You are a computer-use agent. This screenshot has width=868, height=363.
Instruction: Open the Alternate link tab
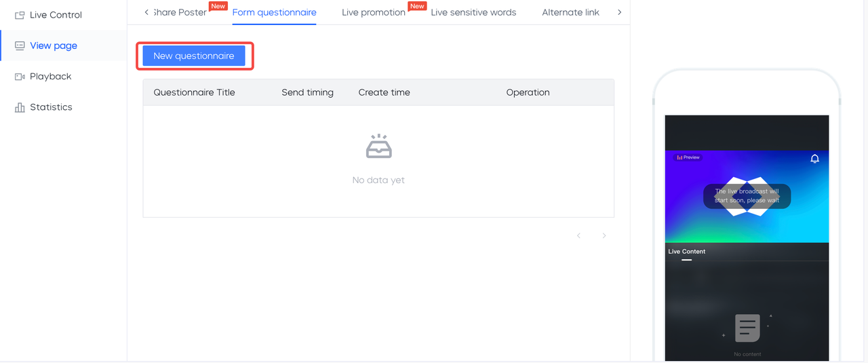click(570, 12)
